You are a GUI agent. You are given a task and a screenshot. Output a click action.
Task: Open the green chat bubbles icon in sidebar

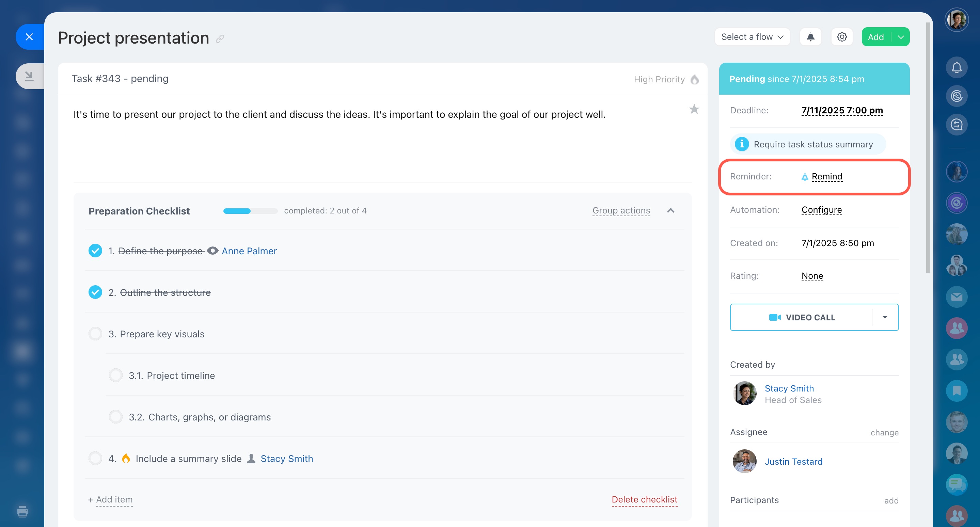coord(956,484)
